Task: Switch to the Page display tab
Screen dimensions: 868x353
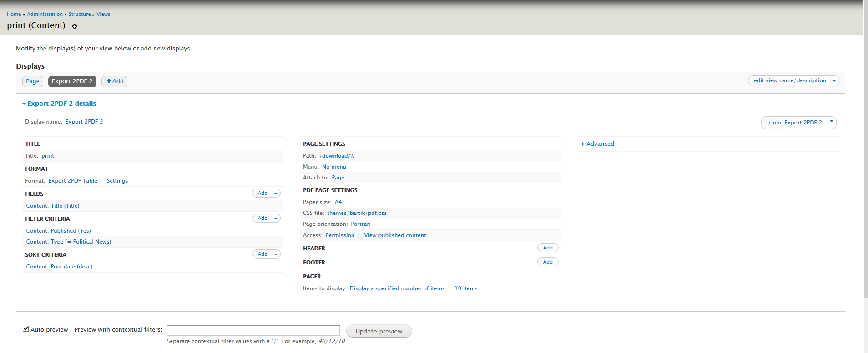Action: tap(33, 81)
